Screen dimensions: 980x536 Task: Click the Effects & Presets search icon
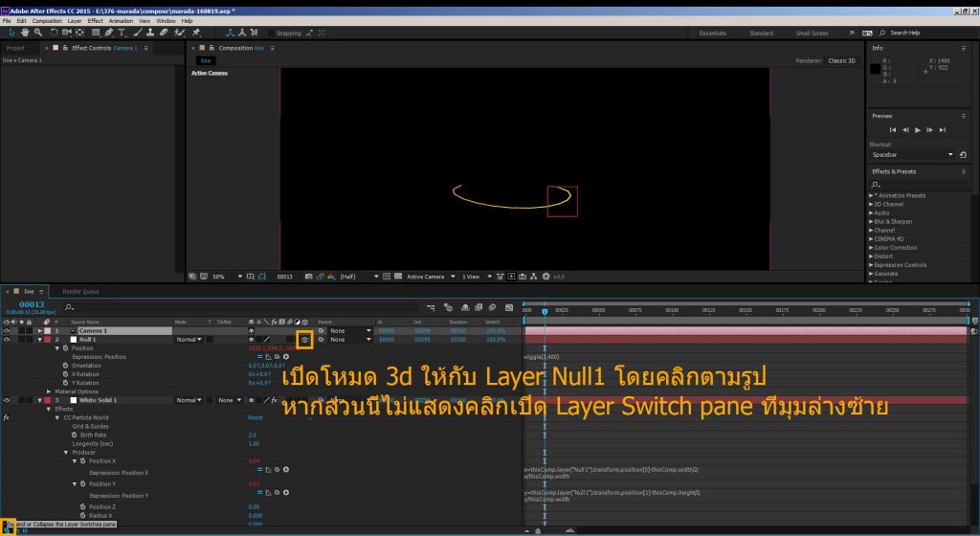click(876, 185)
